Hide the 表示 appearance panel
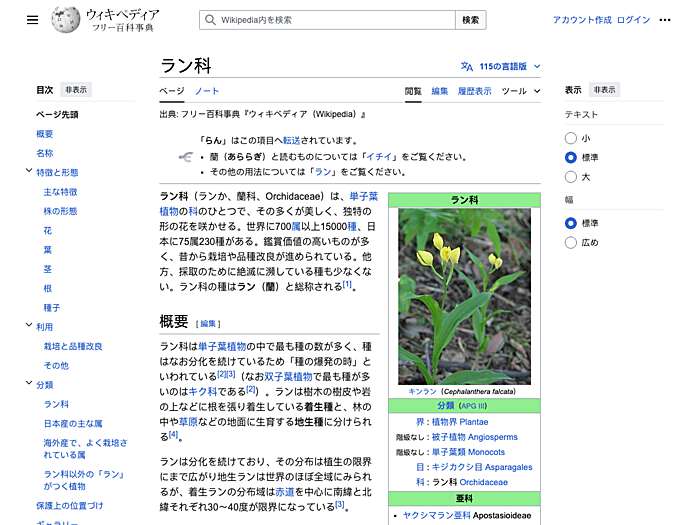 [604, 90]
